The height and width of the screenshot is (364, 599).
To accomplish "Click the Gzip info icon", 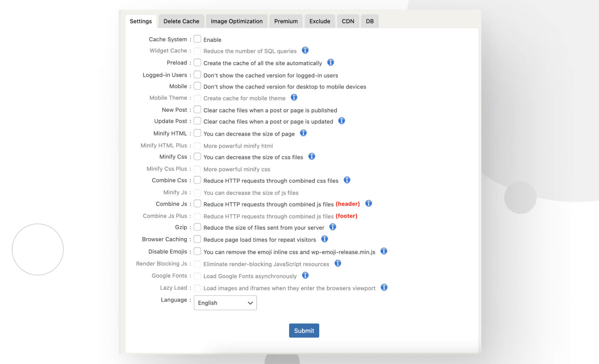I will click(x=333, y=227).
